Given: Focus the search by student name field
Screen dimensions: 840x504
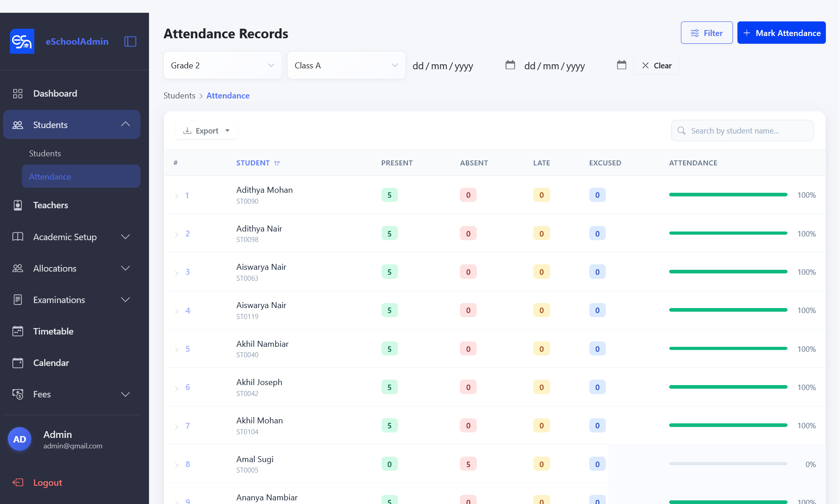Looking at the screenshot, I should [742, 131].
